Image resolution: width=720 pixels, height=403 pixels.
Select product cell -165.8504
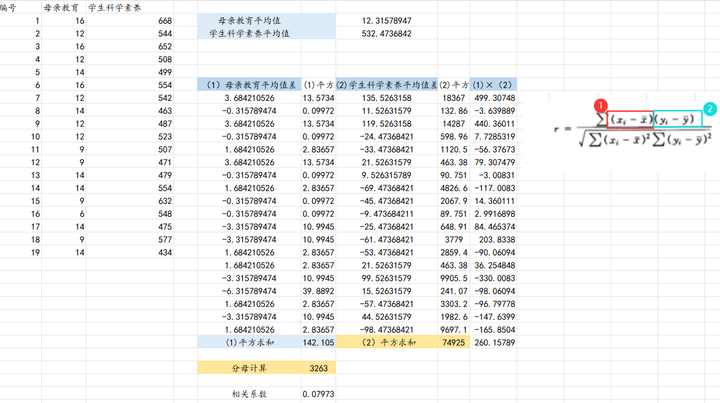[x=493, y=329]
